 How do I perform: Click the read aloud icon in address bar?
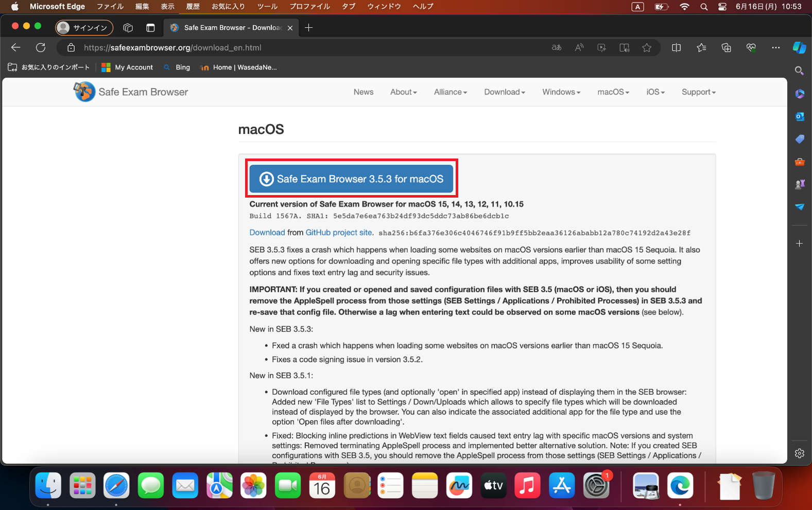[x=579, y=48]
